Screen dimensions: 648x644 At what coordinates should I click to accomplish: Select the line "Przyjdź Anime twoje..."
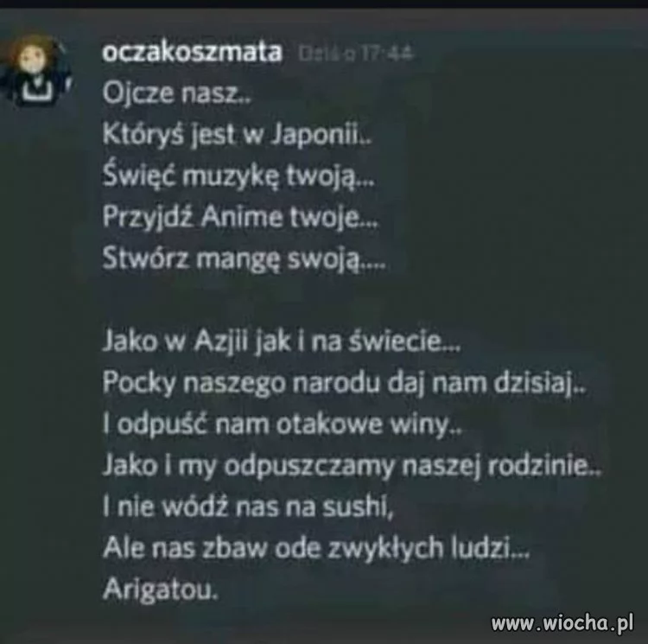click(240, 218)
